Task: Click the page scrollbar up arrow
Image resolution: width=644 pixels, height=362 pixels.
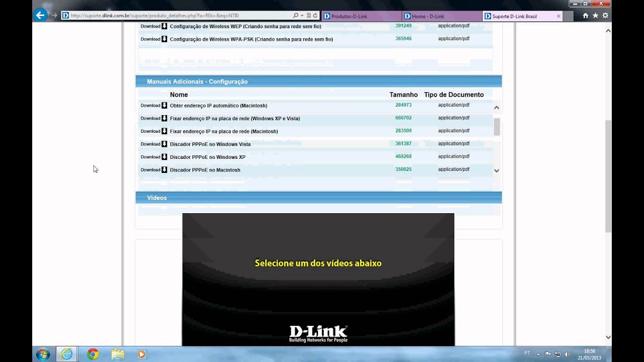Action: 608,31
